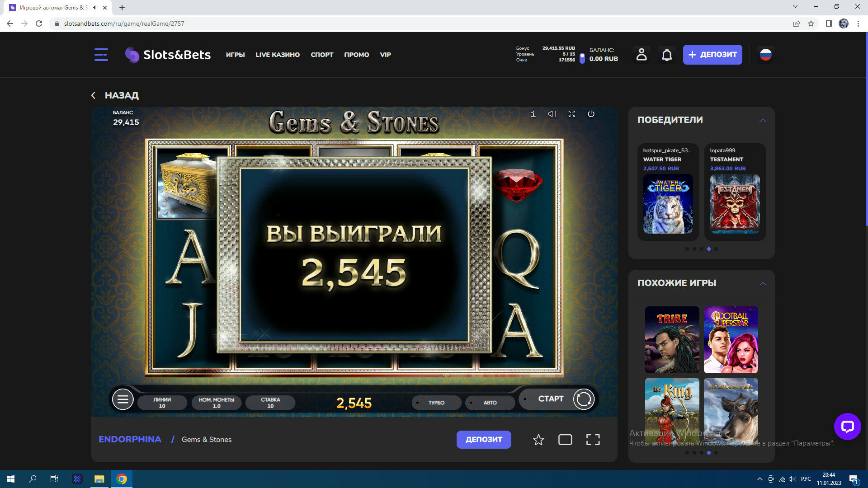
Task: Open the live chat bubble
Action: click(x=847, y=426)
